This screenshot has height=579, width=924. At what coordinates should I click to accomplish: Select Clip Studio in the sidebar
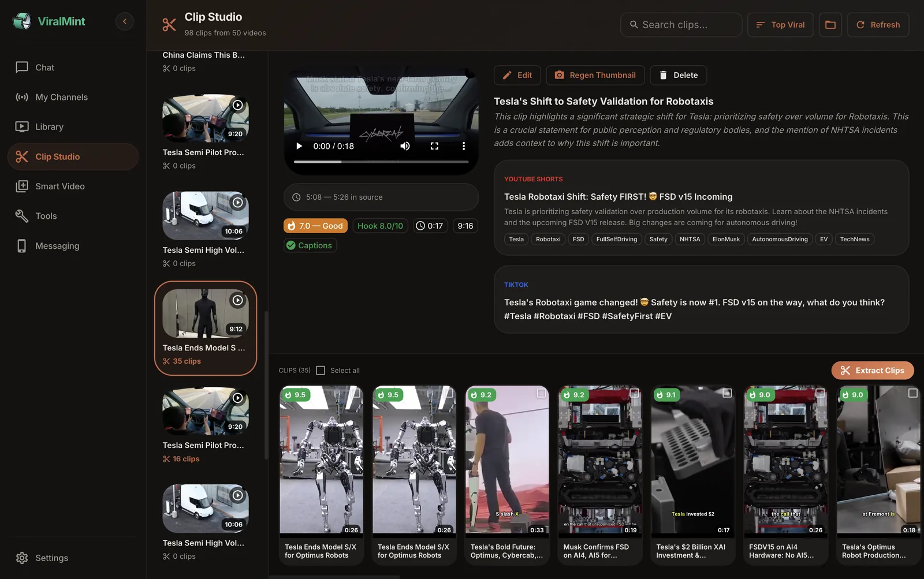click(73, 156)
